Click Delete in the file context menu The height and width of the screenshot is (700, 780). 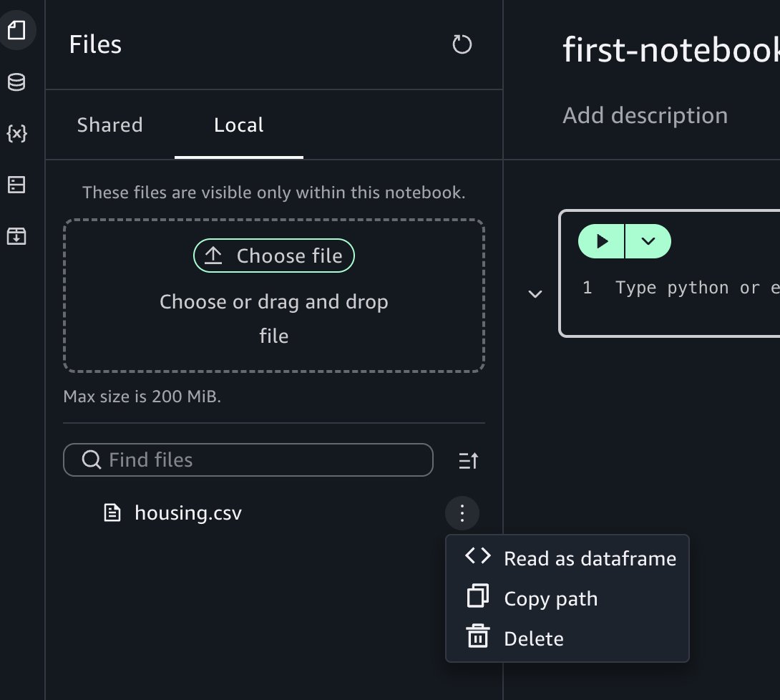[533, 638]
